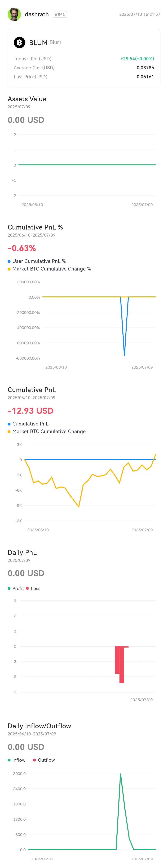This screenshot has height=868, width=168.
Task: Click the yellow BTC line lowest point
Action: point(79,506)
